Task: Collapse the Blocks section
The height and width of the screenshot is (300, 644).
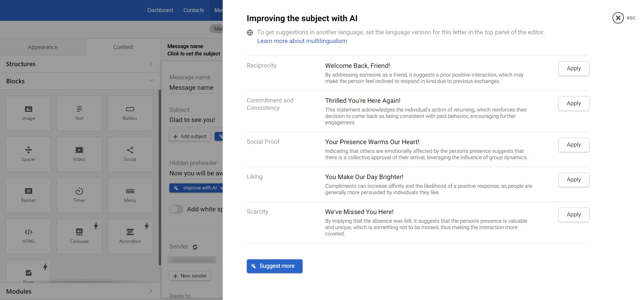Action: [x=80, y=81]
